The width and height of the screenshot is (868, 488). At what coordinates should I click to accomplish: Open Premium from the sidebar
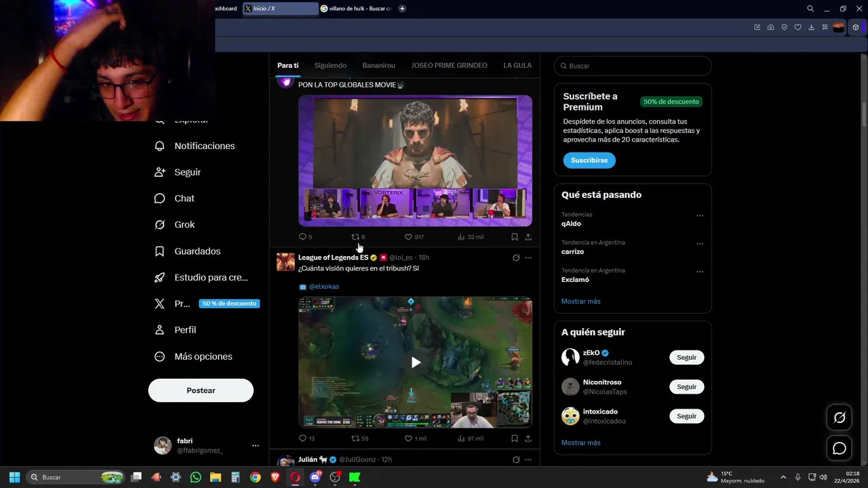(206, 304)
